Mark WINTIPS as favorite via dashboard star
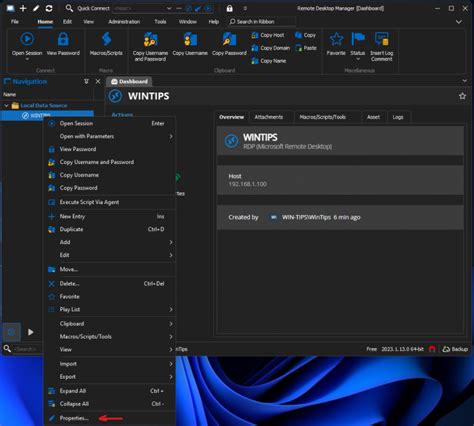474x426 pixels. 462,96
